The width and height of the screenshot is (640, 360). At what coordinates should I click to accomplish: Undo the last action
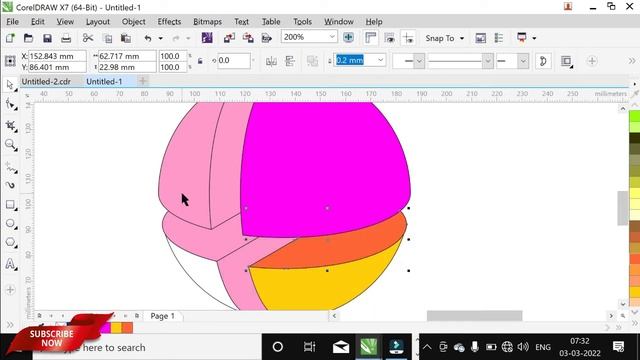148,38
